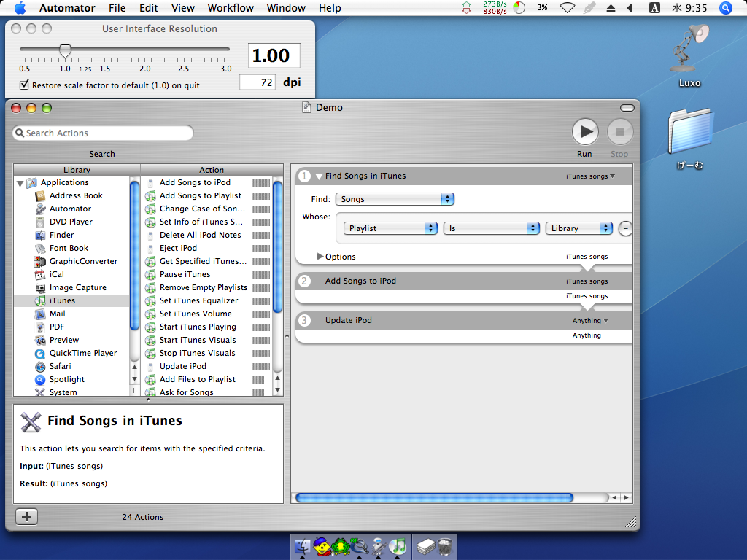Open the Playlist criteria dropdown
Screen dimensions: 747x560
pos(390,228)
